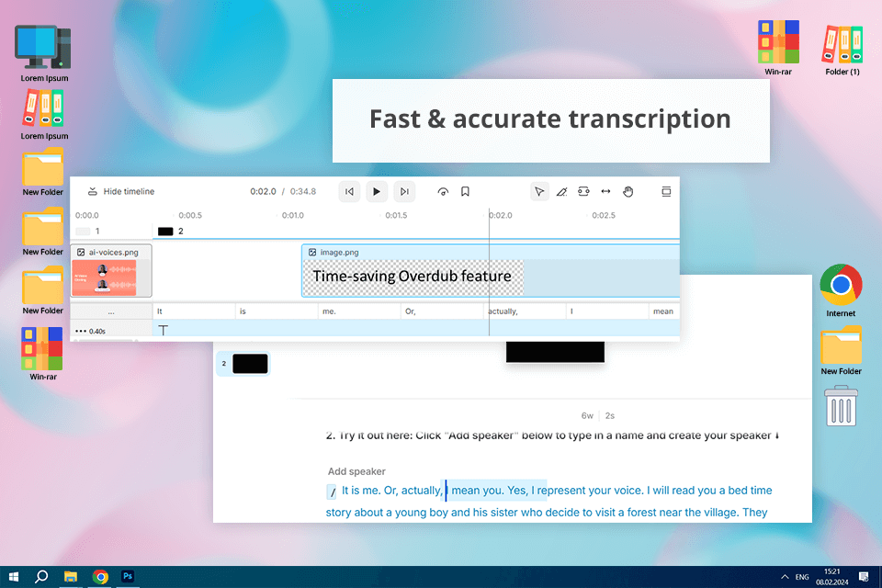Open the Recycle Bin trash icon
882x588 pixels.
pos(841,406)
